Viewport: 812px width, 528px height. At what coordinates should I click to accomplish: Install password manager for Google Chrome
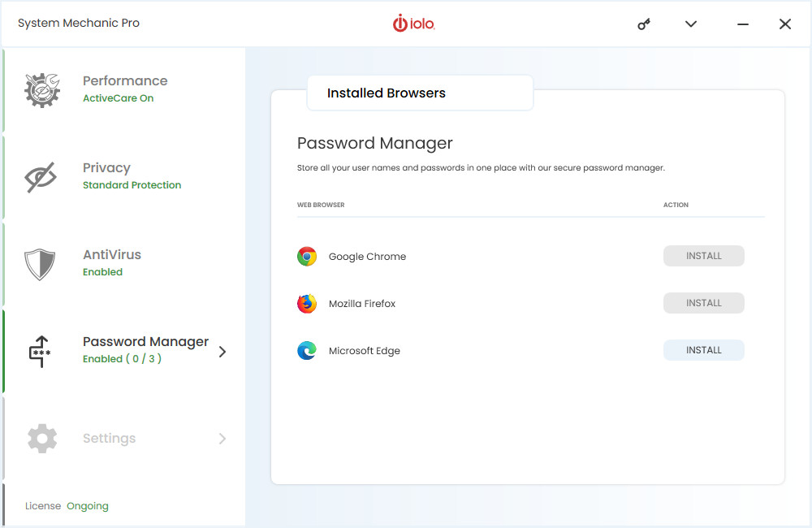[x=704, y=256]
